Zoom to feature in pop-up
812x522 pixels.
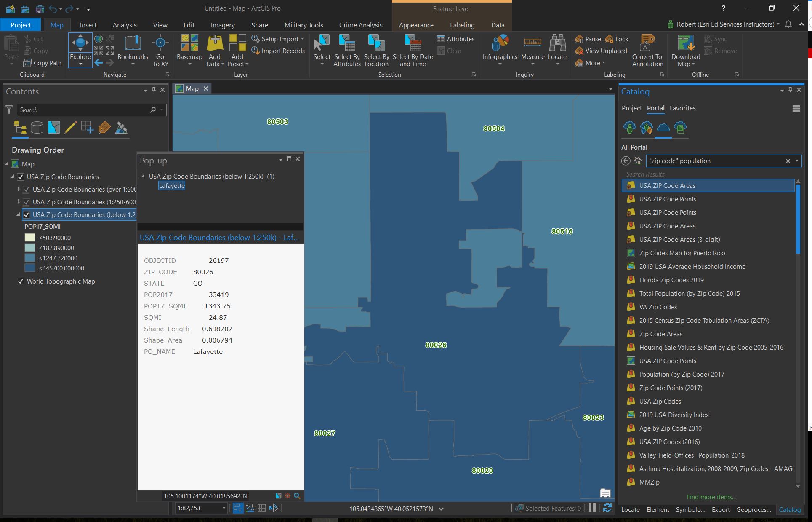[297, 496]
